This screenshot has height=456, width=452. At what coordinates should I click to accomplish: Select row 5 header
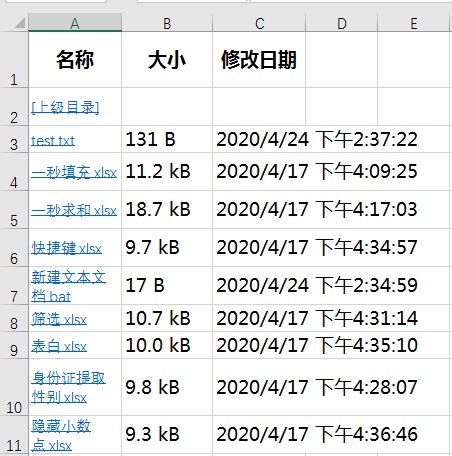pos(14,210)
